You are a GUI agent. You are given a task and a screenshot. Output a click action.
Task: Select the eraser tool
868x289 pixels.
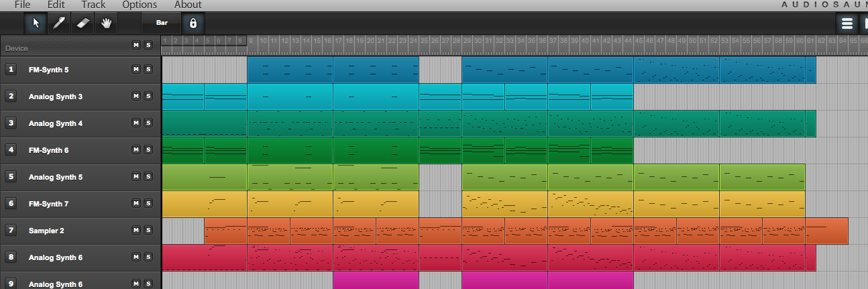pos(82,23)
